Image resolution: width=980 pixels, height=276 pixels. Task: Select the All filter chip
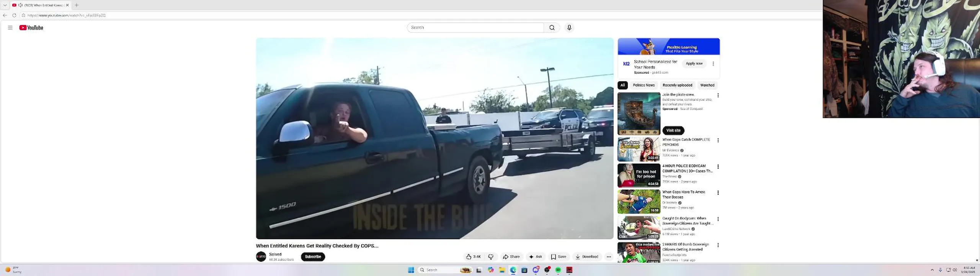pyautogui.click(x=622, y=85)
